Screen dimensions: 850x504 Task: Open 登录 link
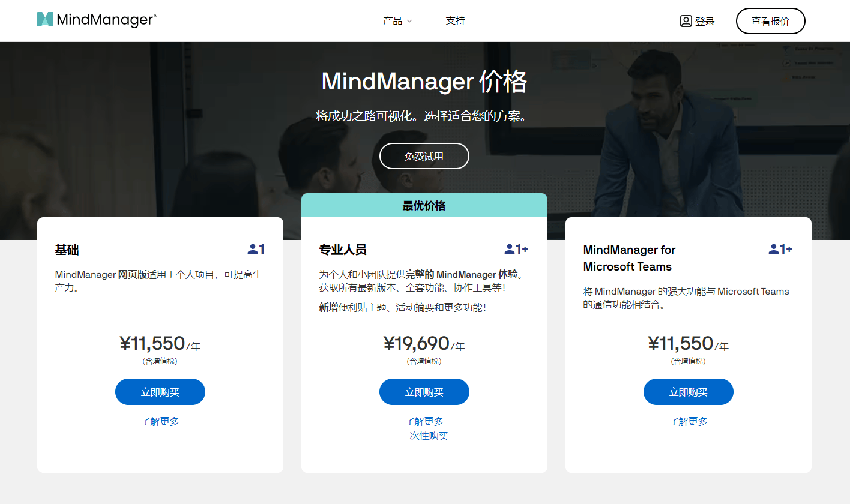pos(705,21)
